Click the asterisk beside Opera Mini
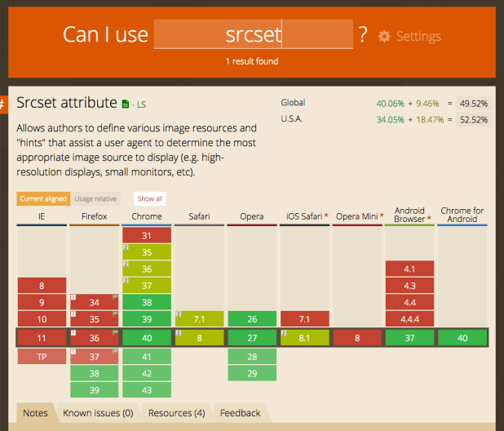Viewport: 504px width, 431px height. click(380, 216)
